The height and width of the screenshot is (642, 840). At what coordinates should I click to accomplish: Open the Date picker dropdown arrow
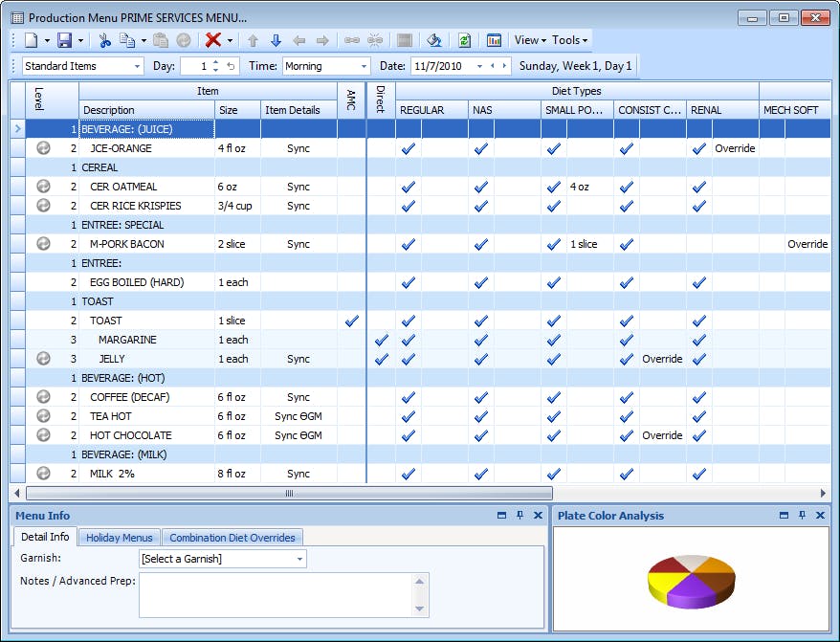point(479,66)
